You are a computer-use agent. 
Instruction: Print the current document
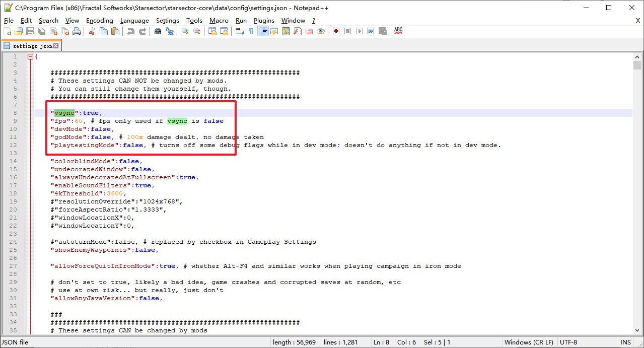pos(77,31)
